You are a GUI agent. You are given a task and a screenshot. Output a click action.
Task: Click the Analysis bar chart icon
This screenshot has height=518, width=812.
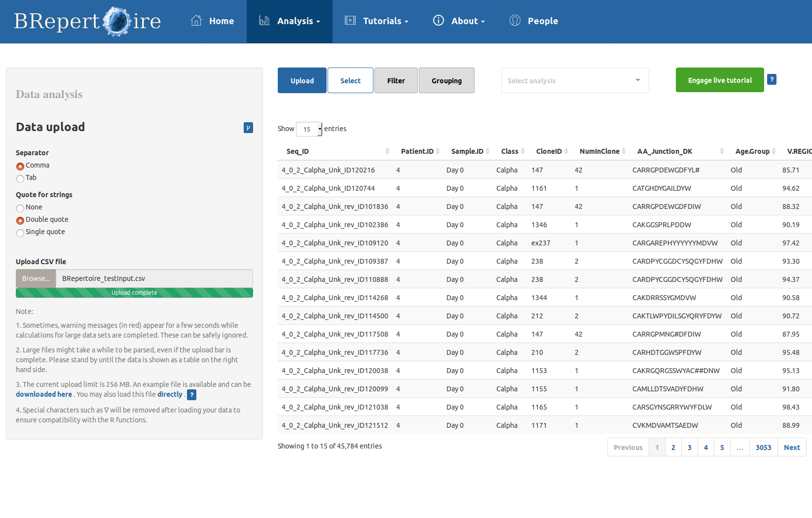(x=264, y=21)
